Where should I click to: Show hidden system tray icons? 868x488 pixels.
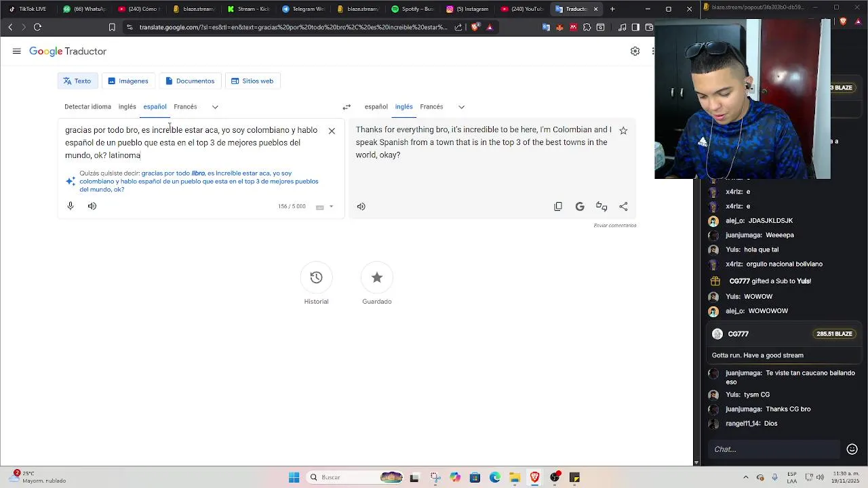(x=745, y=478)
